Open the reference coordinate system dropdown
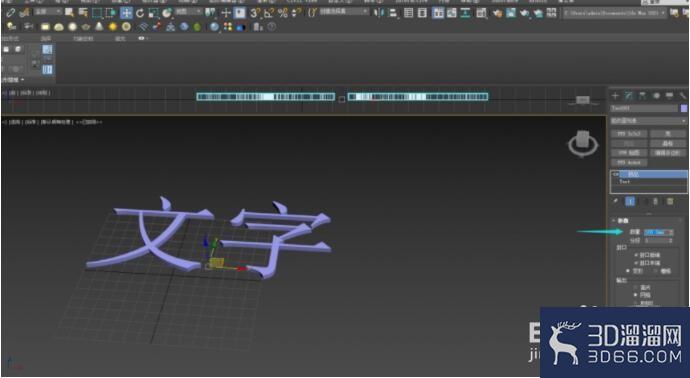 tap(189, 12)
